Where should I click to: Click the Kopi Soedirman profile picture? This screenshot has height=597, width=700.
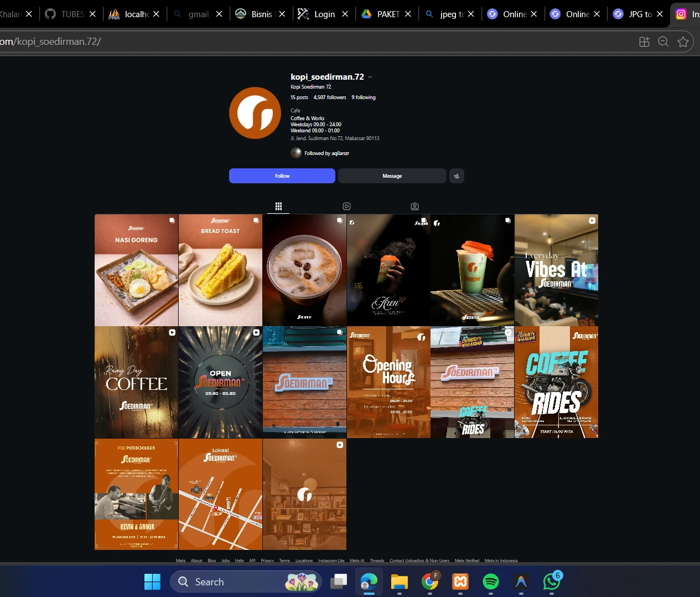(255, 113)
